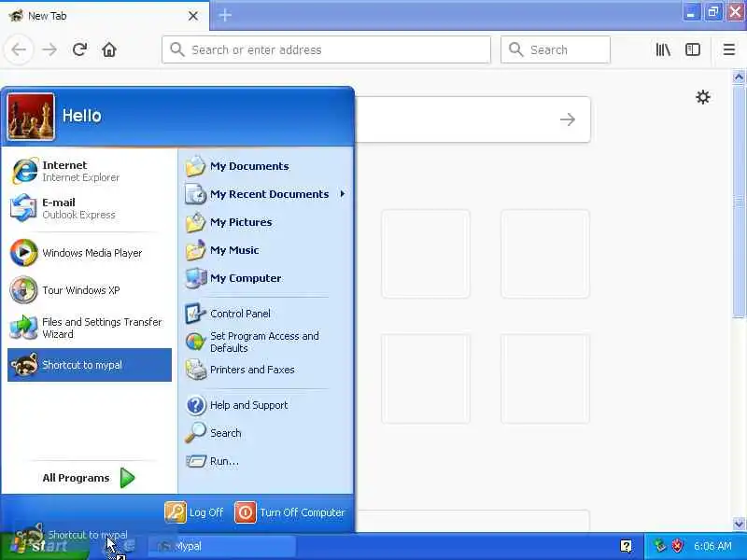Focus the Search or enter address bar
Viewport: 747px width, 560px height.
[x=326, y=49]
